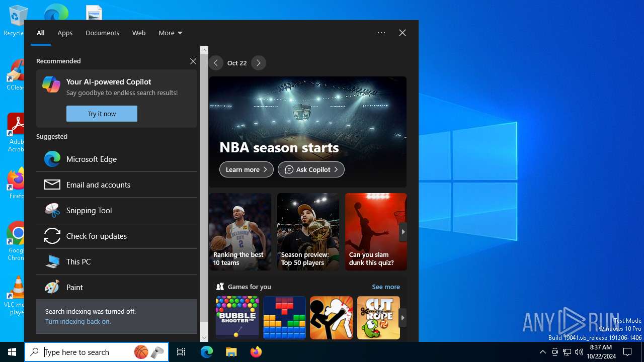
Task: Open Can you slam dunk this quiz card
Action: [376, 232]
